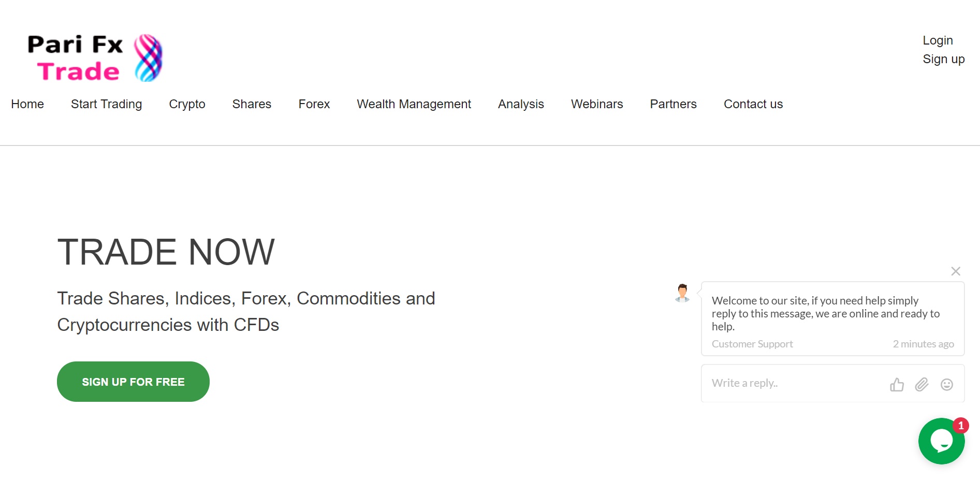Open the emoji smiley picker

(x=946, y=384)
